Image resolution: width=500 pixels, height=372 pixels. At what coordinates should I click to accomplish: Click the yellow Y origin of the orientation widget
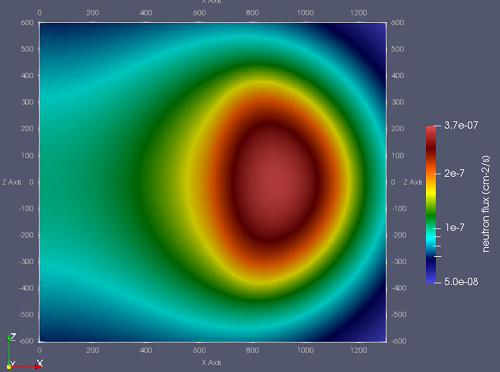(x=9, y=367)
